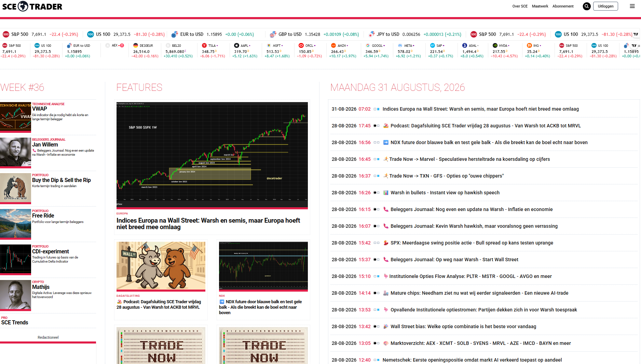This screenshot has width=641, height=364.
Task: Click the AAPL ticker logo
Action: click(x=236, y=45)
